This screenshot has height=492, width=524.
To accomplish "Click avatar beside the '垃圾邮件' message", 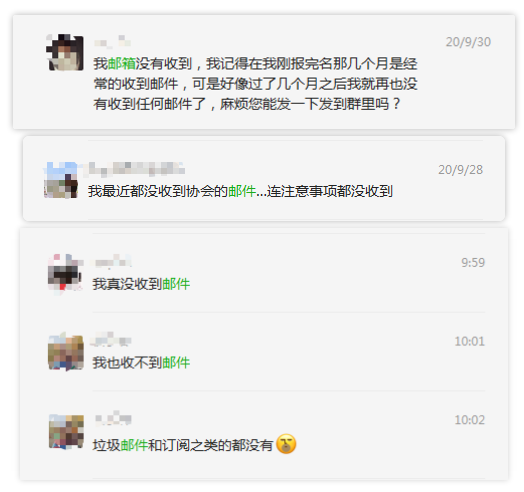I will pyautogui.click(x=66, y=432).
